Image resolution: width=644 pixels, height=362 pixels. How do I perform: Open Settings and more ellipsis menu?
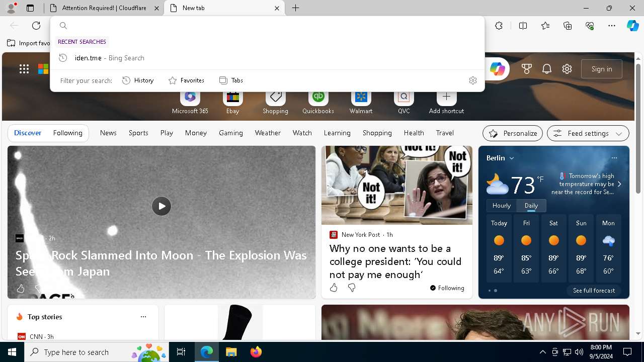coord(612,26)
